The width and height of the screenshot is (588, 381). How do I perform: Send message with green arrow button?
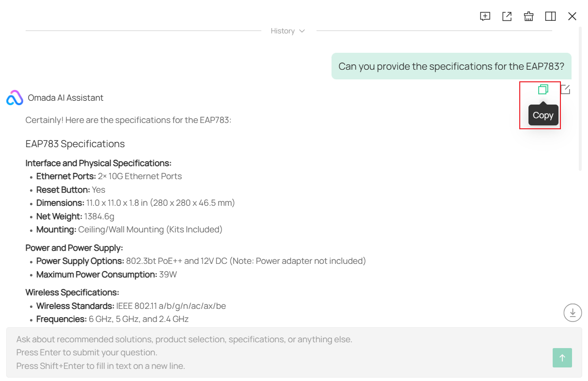point(562,358)
